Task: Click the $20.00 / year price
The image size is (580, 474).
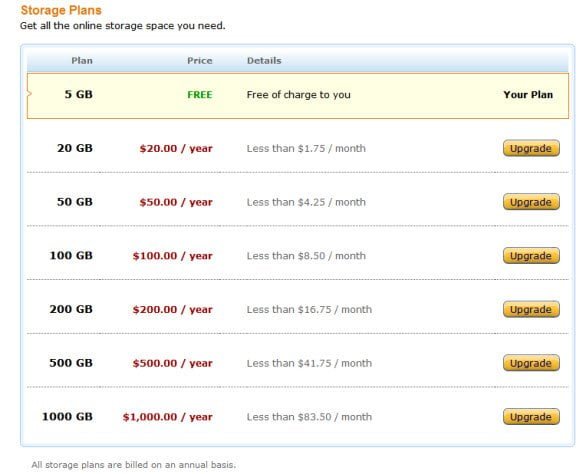Action: (176, 148)
